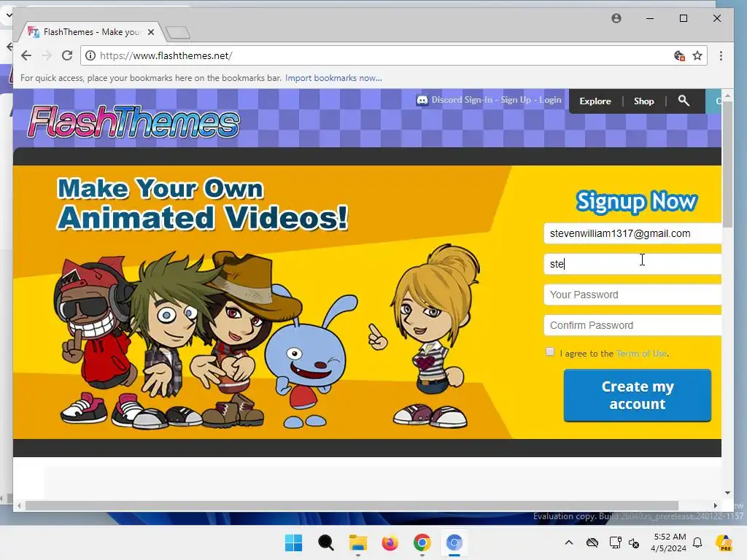
Task: Click the site info icon in address bar
Action: coord(90,55)
